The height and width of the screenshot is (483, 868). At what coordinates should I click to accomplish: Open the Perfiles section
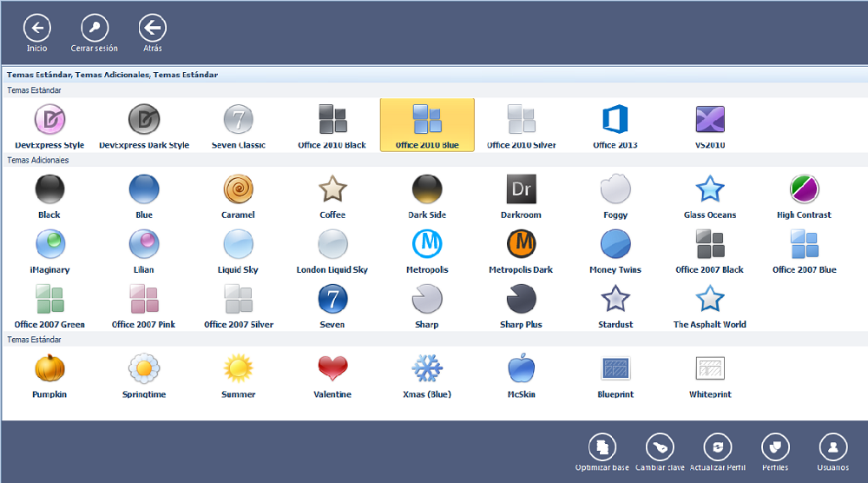(775, 447)
